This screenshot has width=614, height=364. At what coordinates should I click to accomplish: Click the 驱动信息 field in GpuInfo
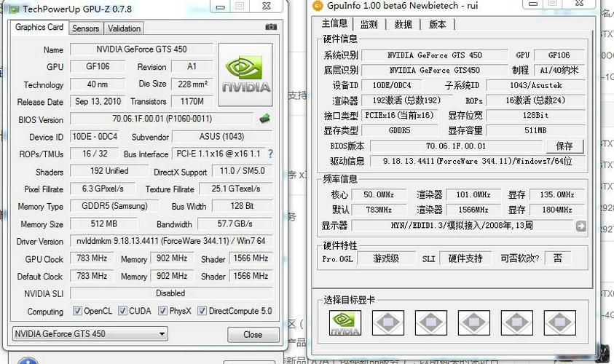477,161
